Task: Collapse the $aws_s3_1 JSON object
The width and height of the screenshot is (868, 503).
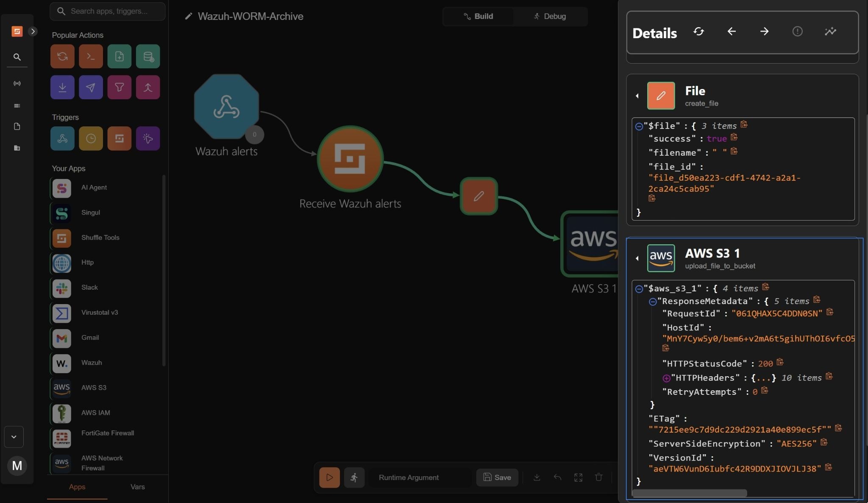Action: [x=639, y=289]
